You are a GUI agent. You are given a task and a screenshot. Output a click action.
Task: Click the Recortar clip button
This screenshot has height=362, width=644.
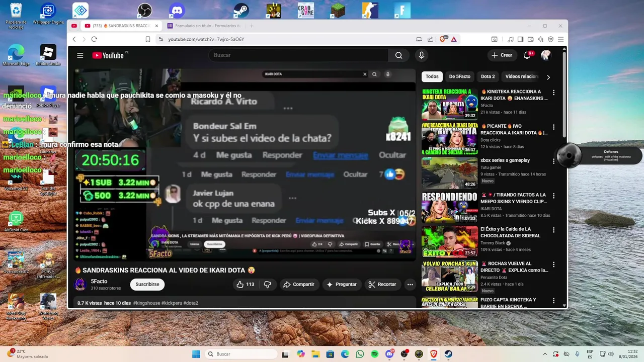[382, 285]
